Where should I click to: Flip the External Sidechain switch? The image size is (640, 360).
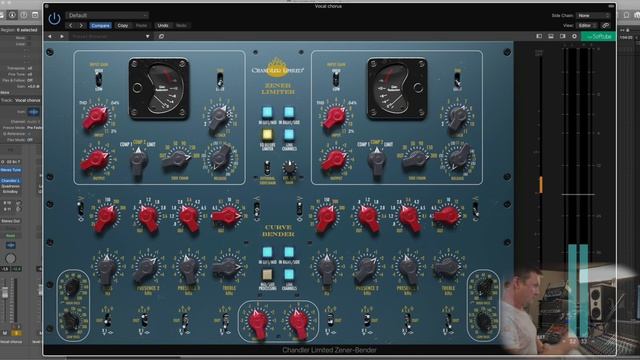[x=267, y=168]
